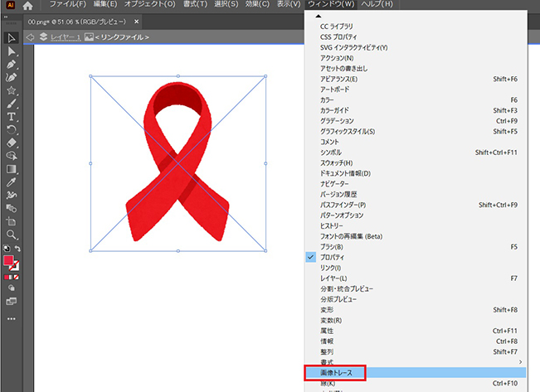Select the Direct Selection tool
Screen dimensions: 540x392
tap(12, 51)
